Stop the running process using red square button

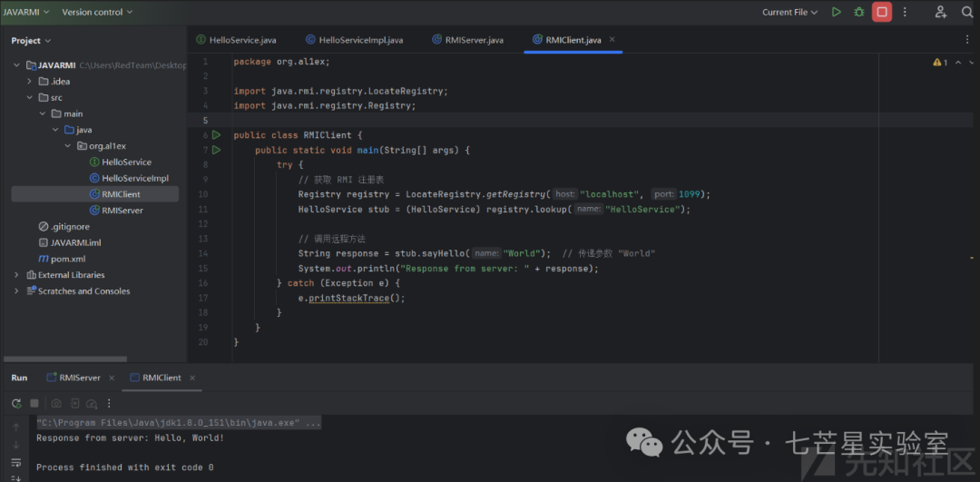pyautogui.click(x=882, y=12)
